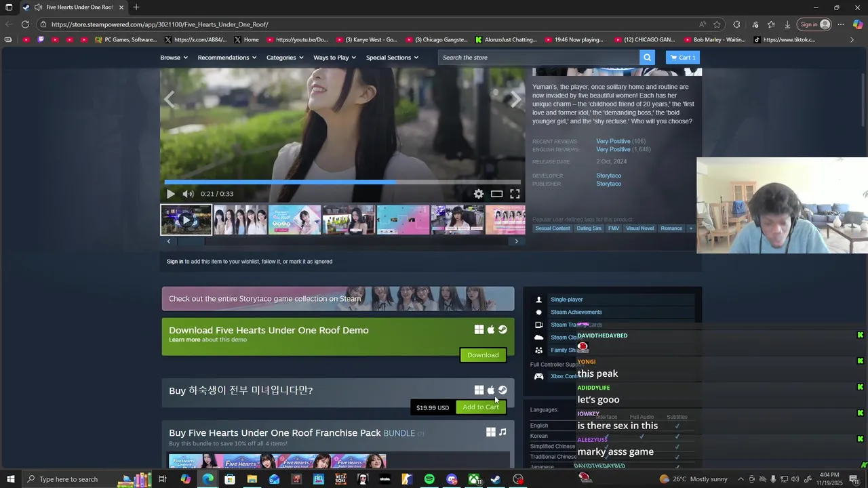Open trailer video settings gear
Screen dimensions: 868x488
(x=479, y=194)
